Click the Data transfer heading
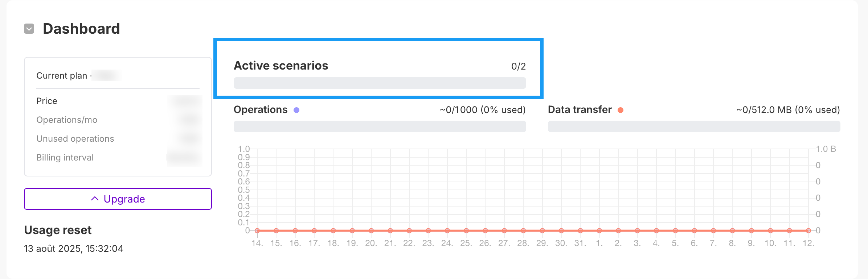The height and width of the screenshot is (279, 868). [x=580, y=110]
